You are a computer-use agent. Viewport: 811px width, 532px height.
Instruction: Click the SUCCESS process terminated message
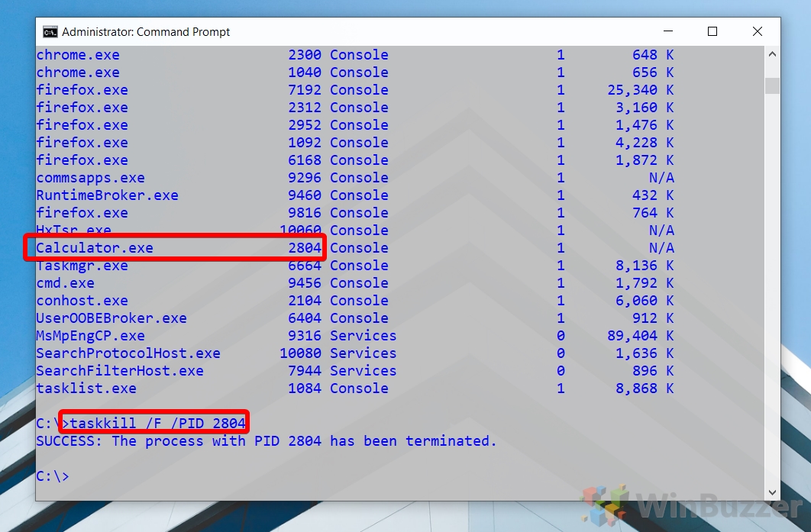[x=266, y=441]
